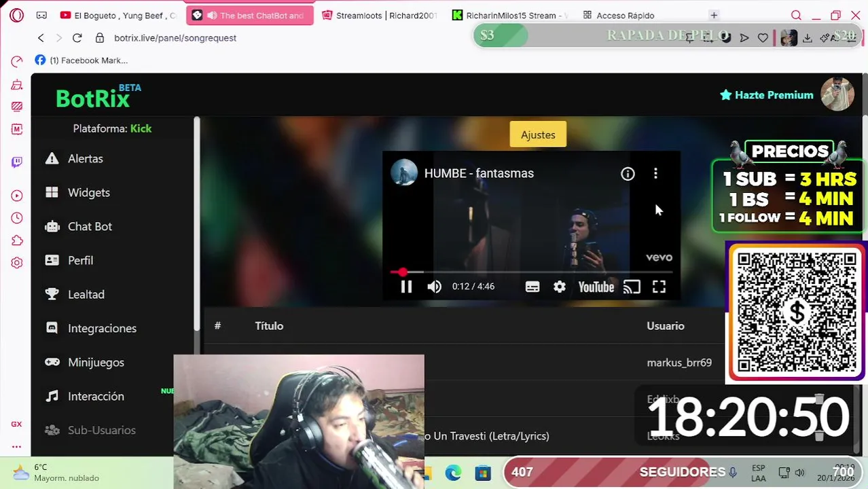Viewport: 868px width, 489px height.
Task: Open YouTube player more options dots
Action: point(655,175)
